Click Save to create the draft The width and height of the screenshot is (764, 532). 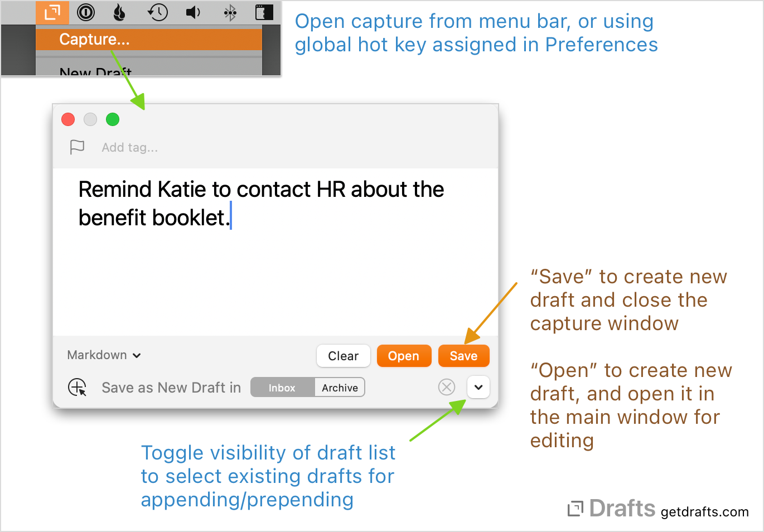coord(463,356)
